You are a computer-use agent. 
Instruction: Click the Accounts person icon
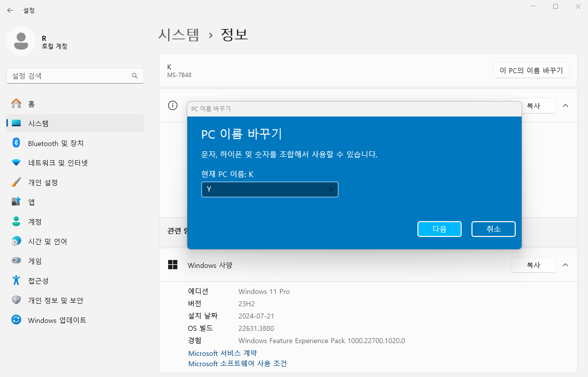(16, 222)
